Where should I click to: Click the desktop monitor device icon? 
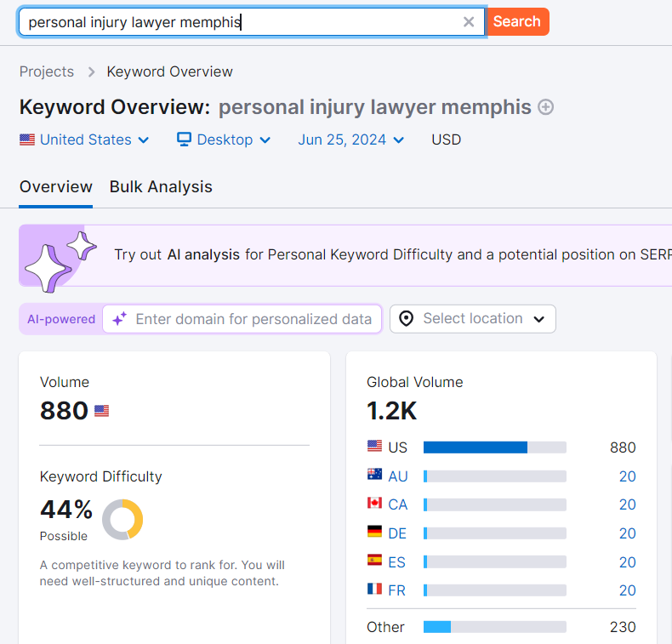click(x=184, y=140)
